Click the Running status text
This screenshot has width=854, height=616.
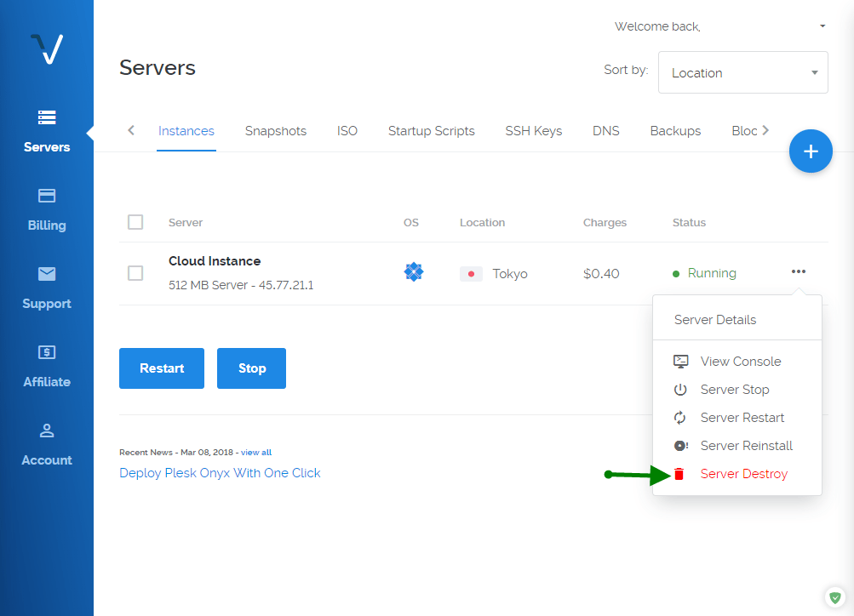point(712,273)
